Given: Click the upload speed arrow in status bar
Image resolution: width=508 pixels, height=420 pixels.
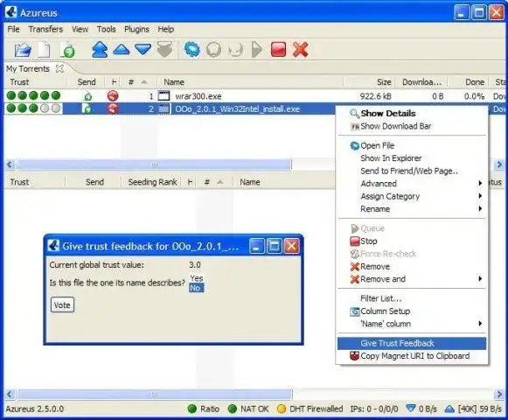Looking at the screenshot, I should tap(449, 409).
